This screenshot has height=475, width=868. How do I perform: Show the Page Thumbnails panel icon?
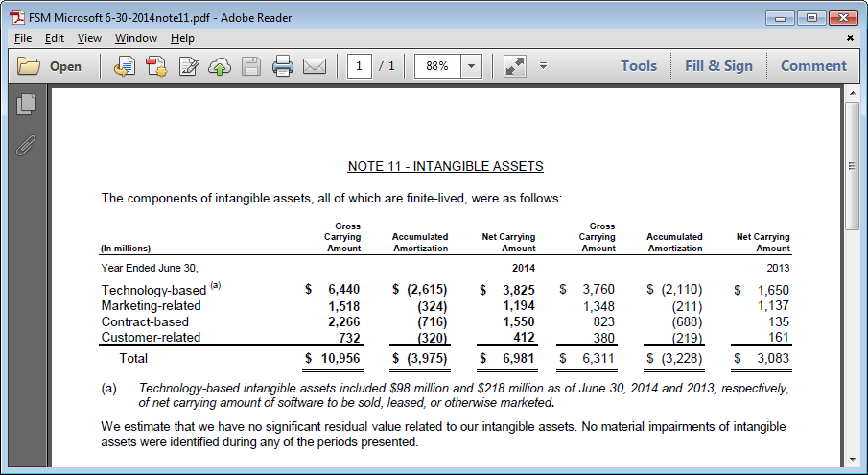tap(27, 104)
